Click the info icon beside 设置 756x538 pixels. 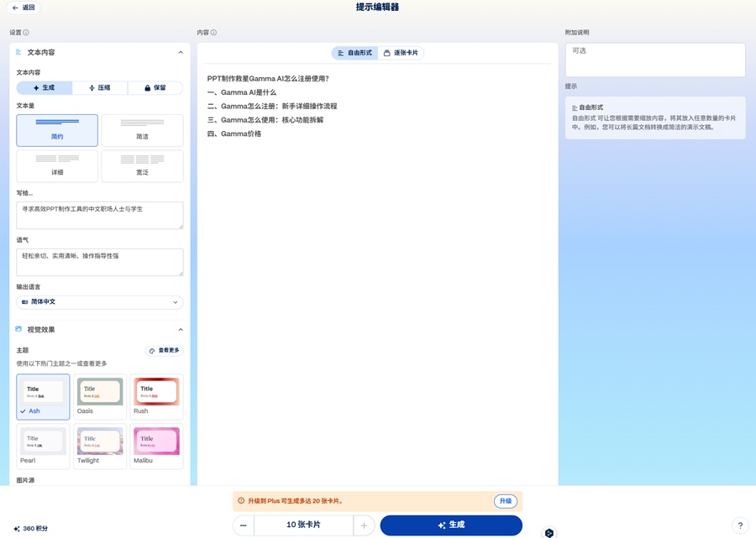(24, 32)
